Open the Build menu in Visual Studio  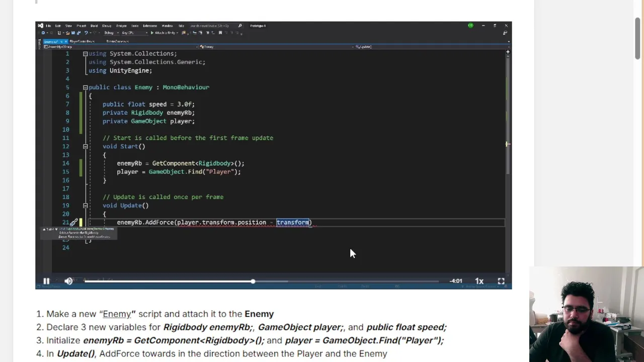pyautogui.click(x=94, y=26)
